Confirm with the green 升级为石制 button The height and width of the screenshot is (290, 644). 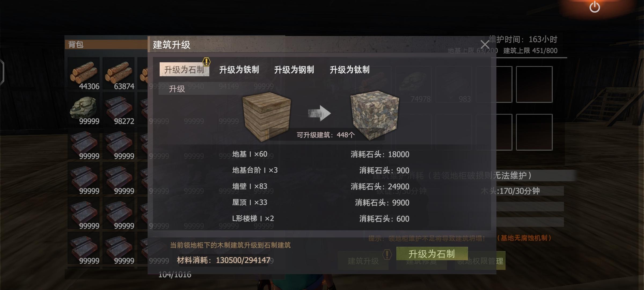pos(432,254)
